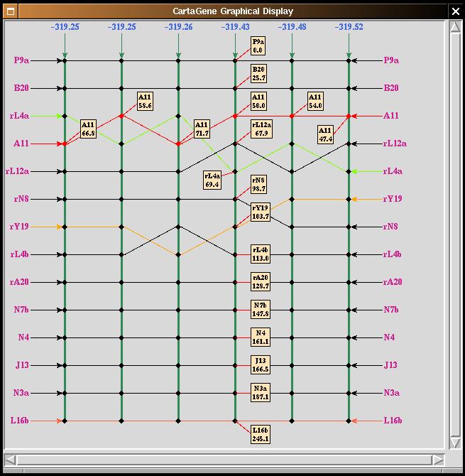Select the right rL12a marker name
The height and width of the screenshot is (476, 465).
(x=395, y=143)
